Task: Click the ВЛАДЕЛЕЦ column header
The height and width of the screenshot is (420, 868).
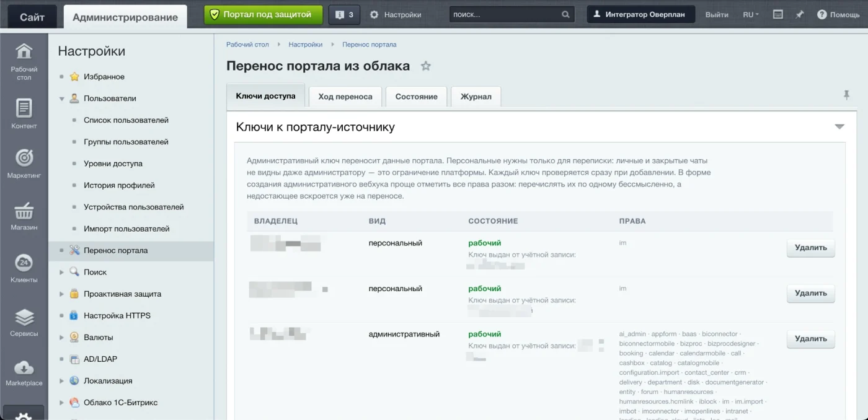Action: 276,221
